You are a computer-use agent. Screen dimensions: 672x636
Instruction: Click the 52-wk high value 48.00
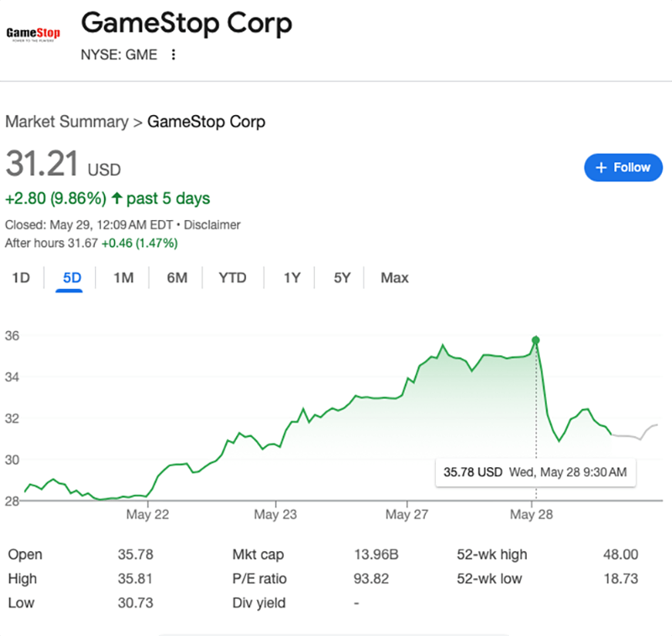pyautogui.click(x=622, y=555)
